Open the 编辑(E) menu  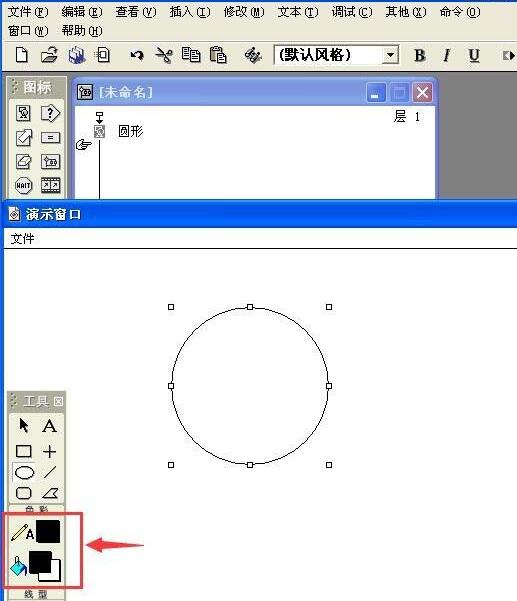(82, 12)
